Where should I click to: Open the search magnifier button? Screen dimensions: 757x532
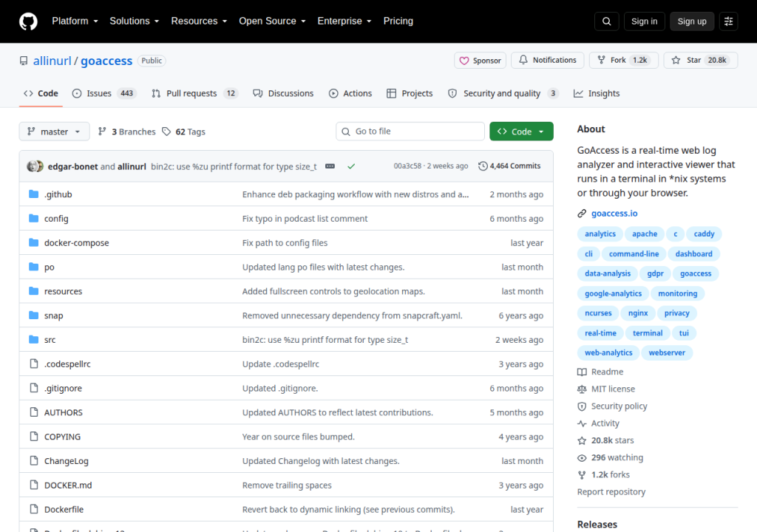click(x=606, y=21)
